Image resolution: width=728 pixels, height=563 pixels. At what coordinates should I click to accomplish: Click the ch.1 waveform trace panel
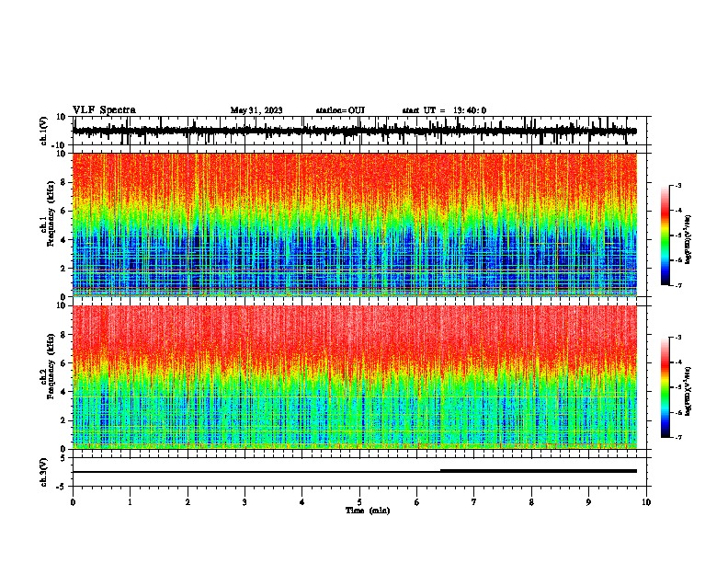359,131
